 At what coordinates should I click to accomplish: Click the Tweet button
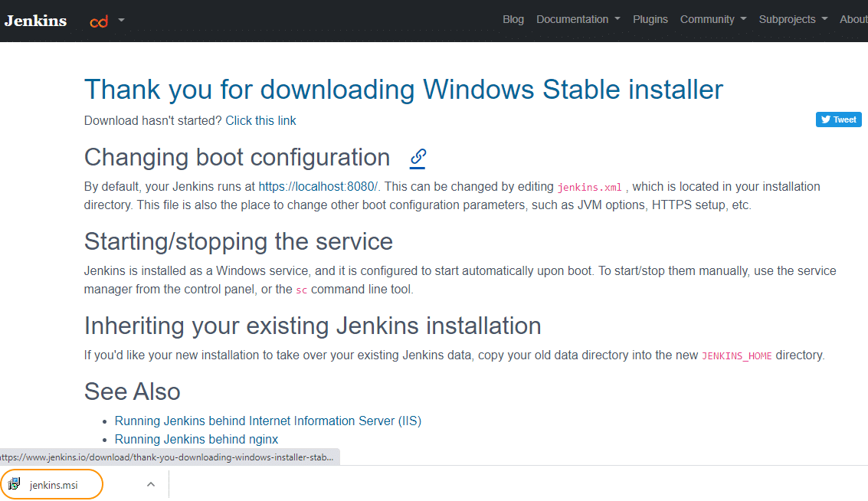(838, 120)
